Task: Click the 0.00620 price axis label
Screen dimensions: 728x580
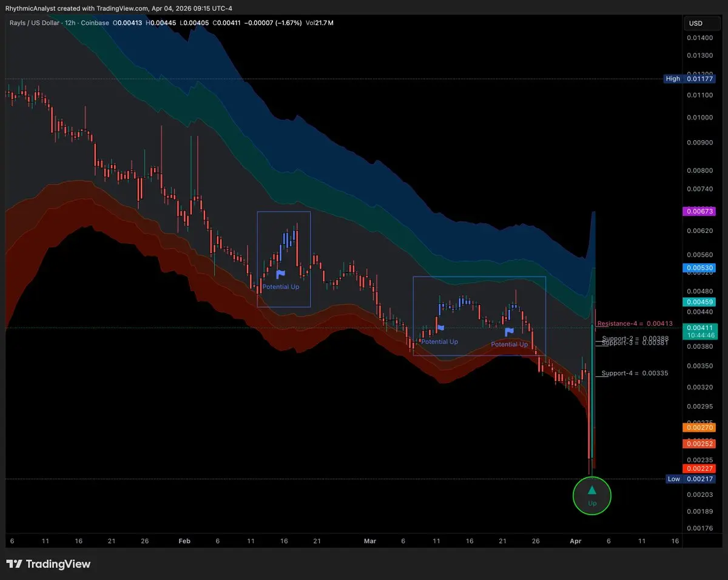Action: (x=699, y=232)
